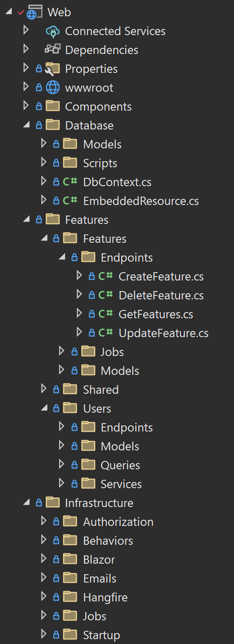Select UpdateFeature.cs in the tree
The width and height of the screenshot is (234, 644).
tap(163, 333)
